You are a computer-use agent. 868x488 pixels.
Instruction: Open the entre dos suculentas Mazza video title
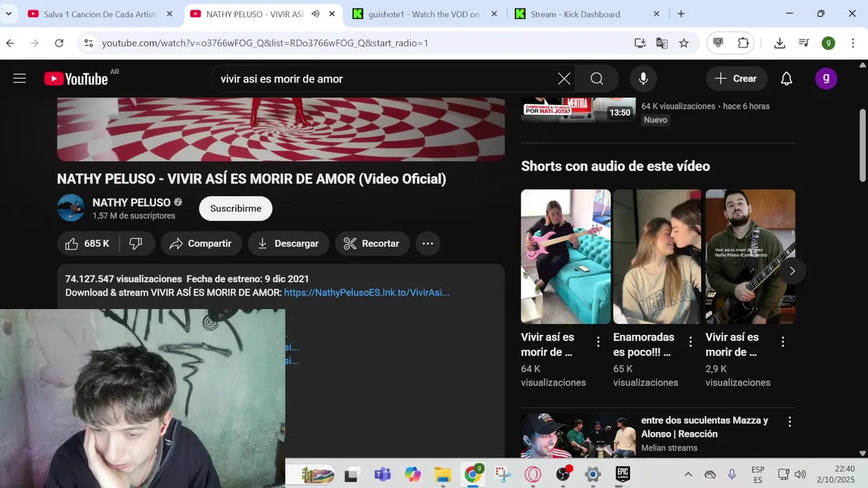[x=705, y=427]
